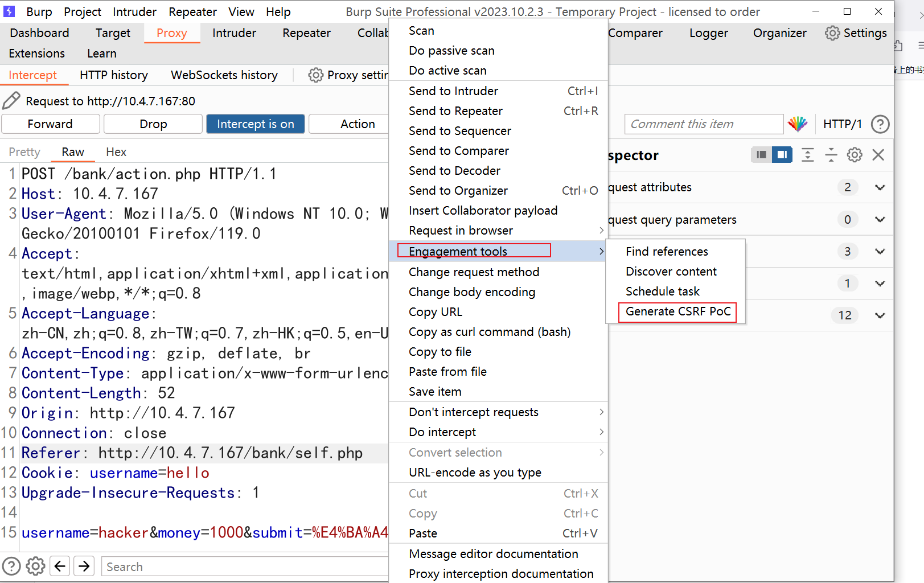The width and height of the screenshot is (924, 583).
Task: Open the Extensions tab
Action: [x=37, y=54]
